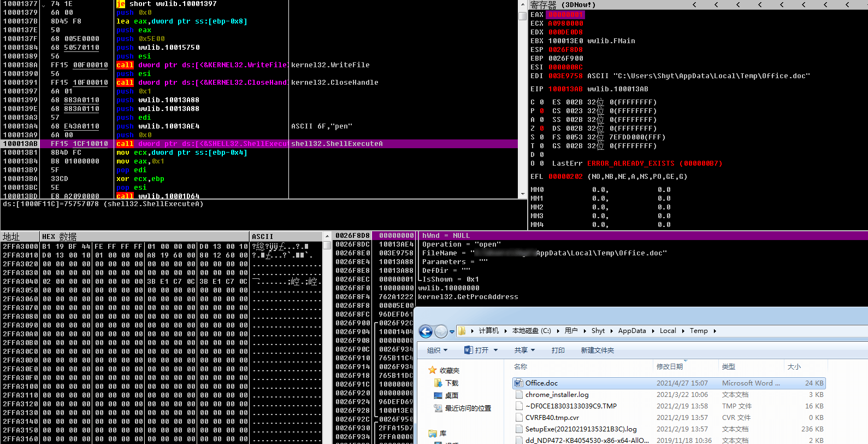Select stack row at address 0026F8DC
The image size is (868, 444).
pyautogui.click(x=601, y=244)
